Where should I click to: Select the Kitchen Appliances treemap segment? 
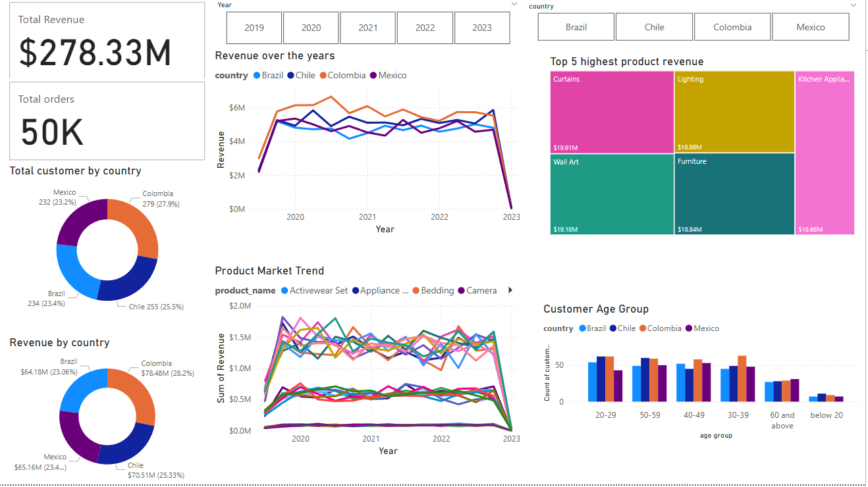pos(824,151)
